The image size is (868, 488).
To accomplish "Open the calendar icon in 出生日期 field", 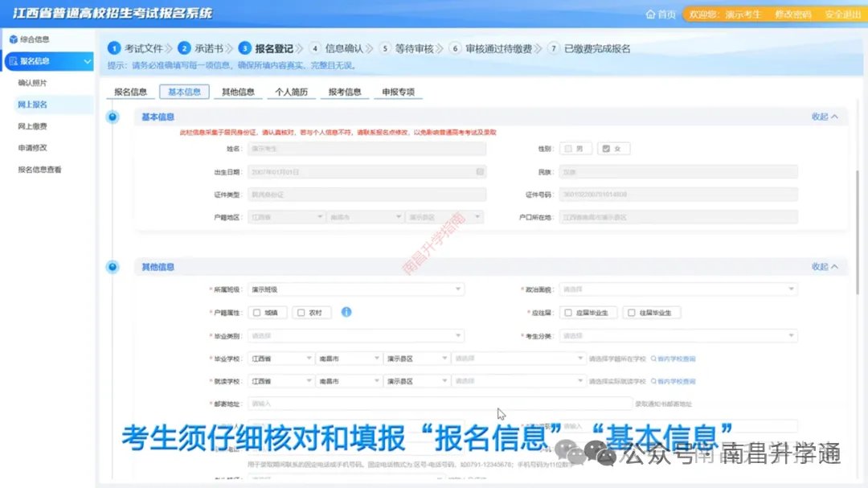I will click(x=480, y=172).
